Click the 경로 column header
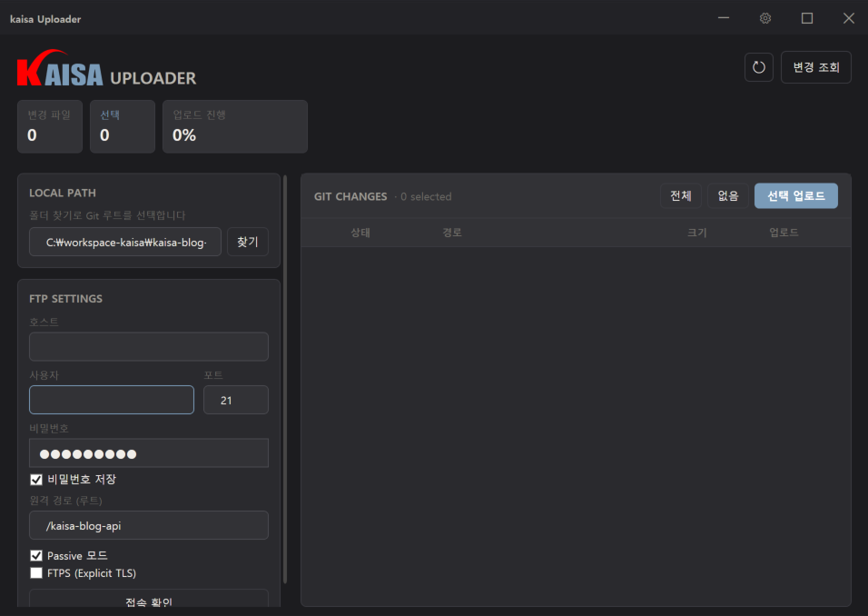 tap(452, 232)
